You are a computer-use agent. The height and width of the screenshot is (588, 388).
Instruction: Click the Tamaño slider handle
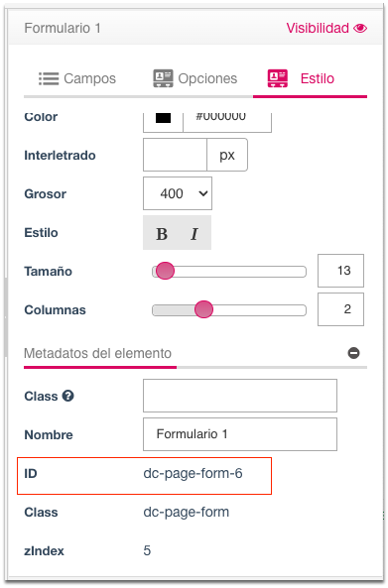click(165, 271)
